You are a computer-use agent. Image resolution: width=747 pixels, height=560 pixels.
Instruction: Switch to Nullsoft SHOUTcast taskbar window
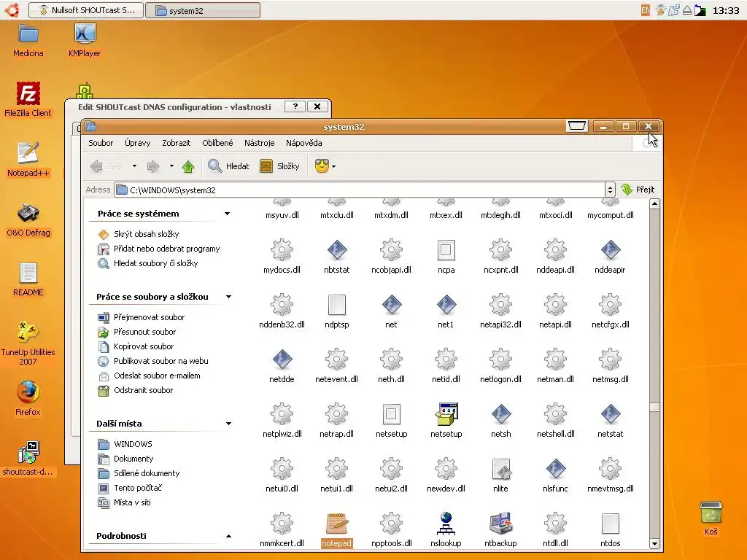(x=86, y=10)
